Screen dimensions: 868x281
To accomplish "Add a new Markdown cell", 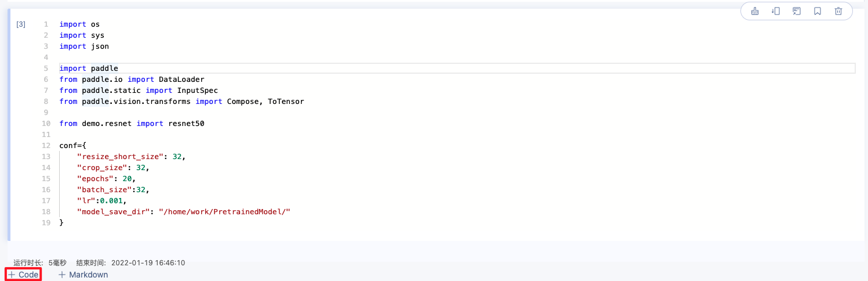I will pyautogui.click(x=83, y=275).
